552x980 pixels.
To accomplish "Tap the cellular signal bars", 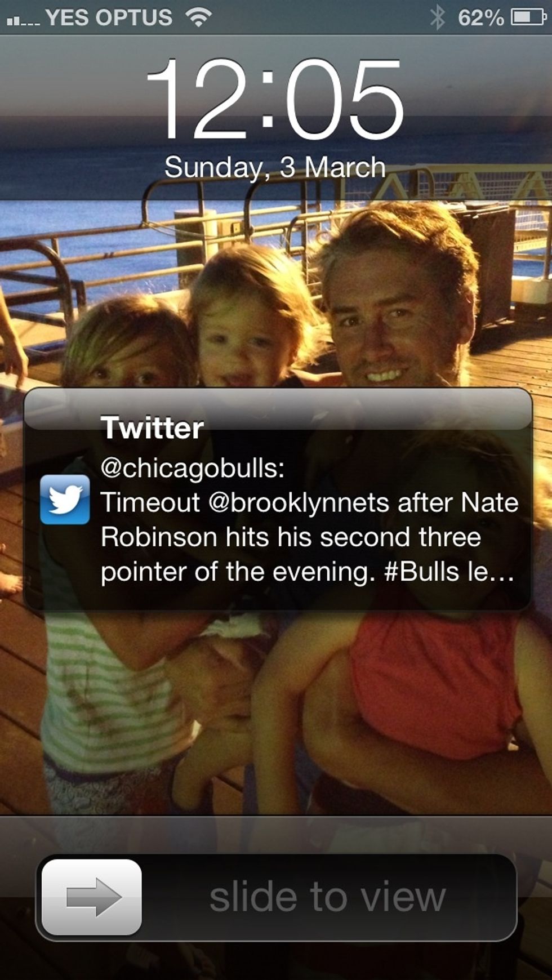I will click(x=23, y=21).
